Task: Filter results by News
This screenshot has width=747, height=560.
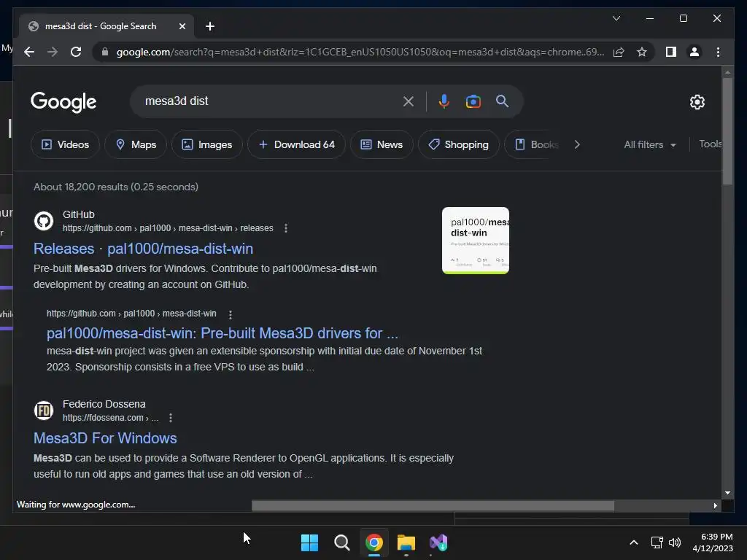Action: coord(382,144)
